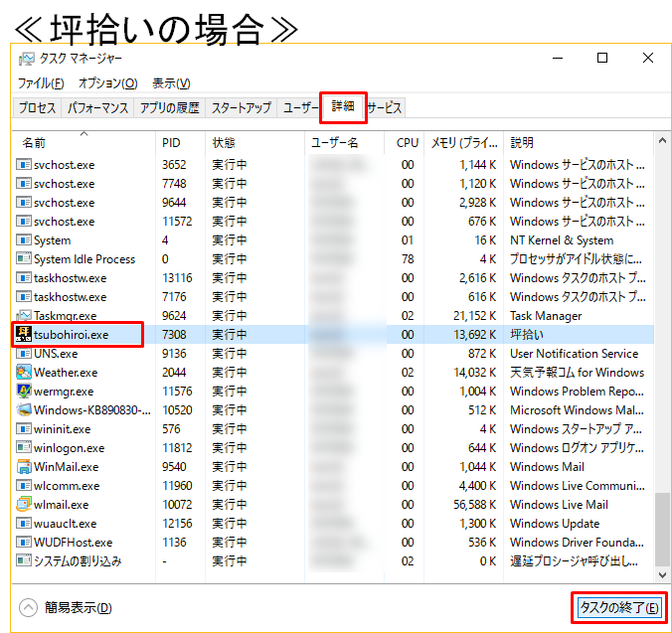The width and height of the screenshot is (672, 633).
Task: Select the PID 7308 cell
Action: [x=174, y=334]
